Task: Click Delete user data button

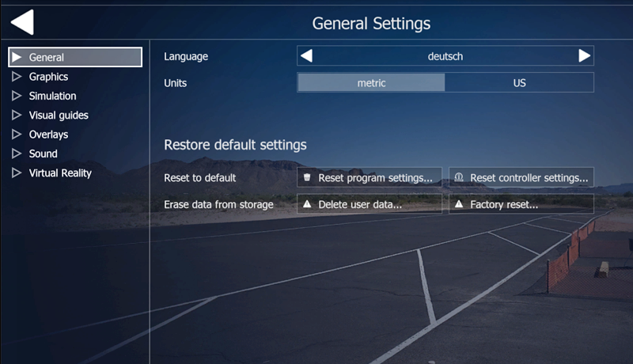Action: 370,204
